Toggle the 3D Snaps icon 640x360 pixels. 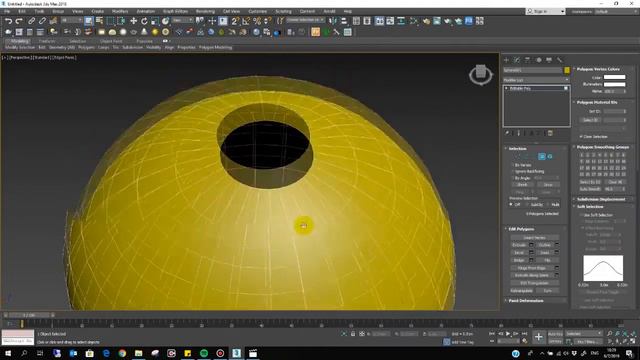[235, 21]
